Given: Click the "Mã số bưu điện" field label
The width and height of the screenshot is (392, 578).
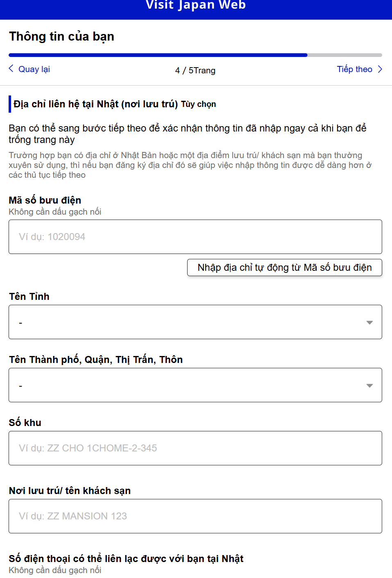Looking at the screenshot, I should pos(45,200).
